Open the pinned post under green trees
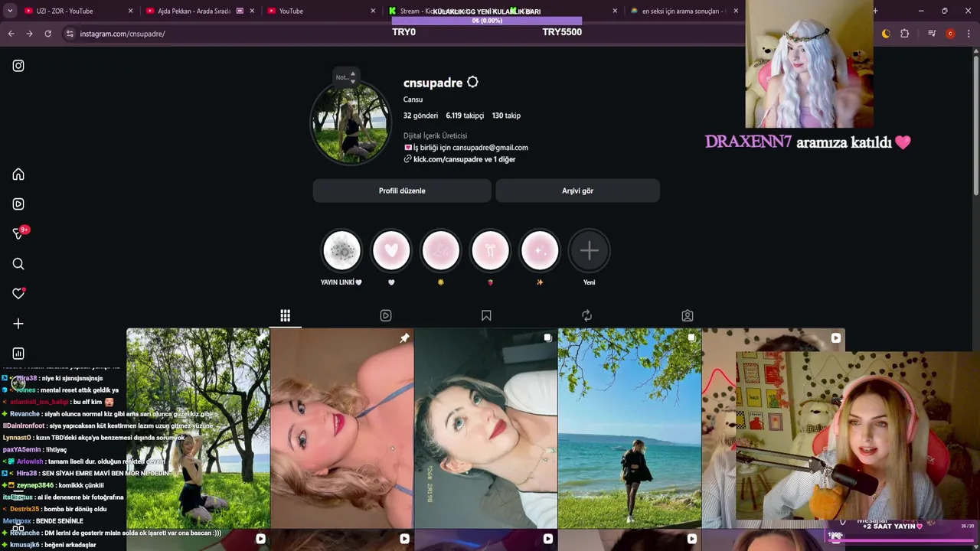The image size is (980, 551). pyautogui.click(x=198, y=429)
